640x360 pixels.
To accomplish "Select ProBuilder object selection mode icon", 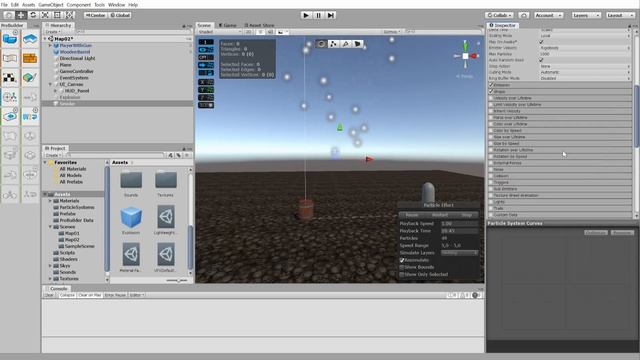I will pyautogui.click(x=321, y=44).
